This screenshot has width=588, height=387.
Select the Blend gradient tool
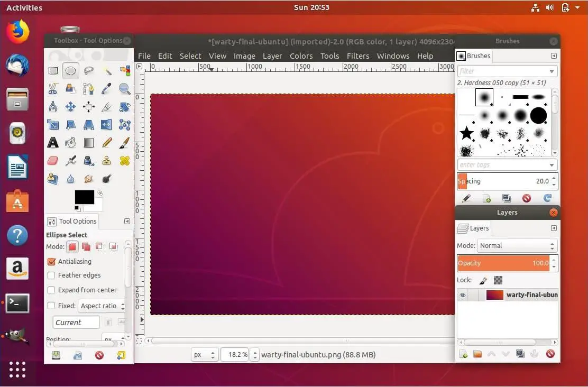point(89,143)
